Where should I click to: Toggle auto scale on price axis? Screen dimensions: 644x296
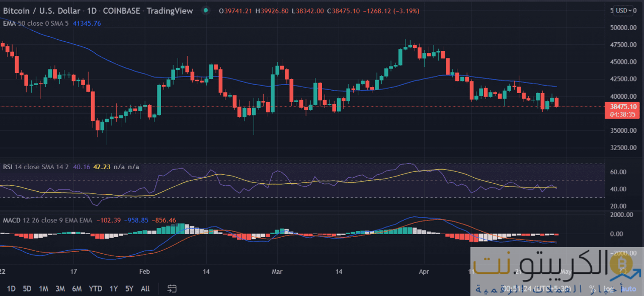point(629,289)
